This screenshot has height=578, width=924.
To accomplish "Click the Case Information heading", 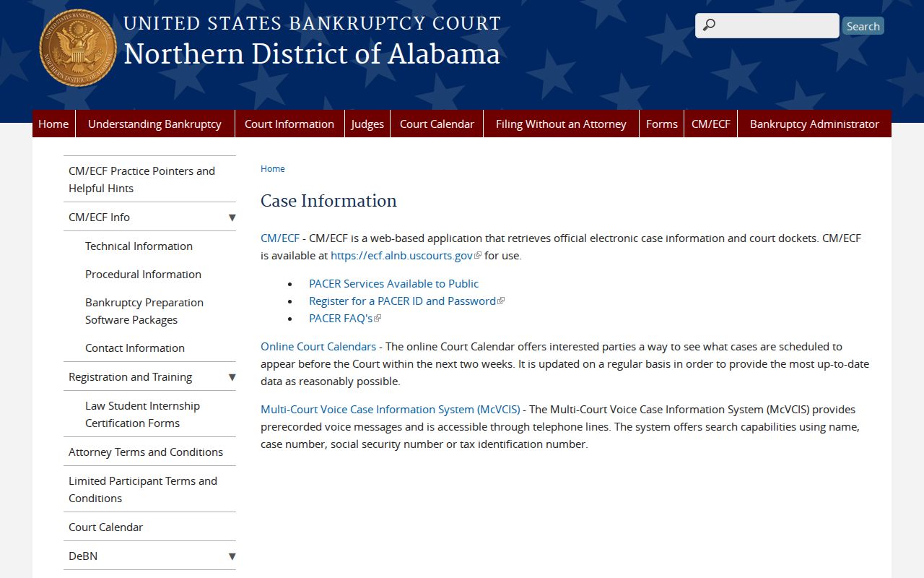I will tap(328, 201).
